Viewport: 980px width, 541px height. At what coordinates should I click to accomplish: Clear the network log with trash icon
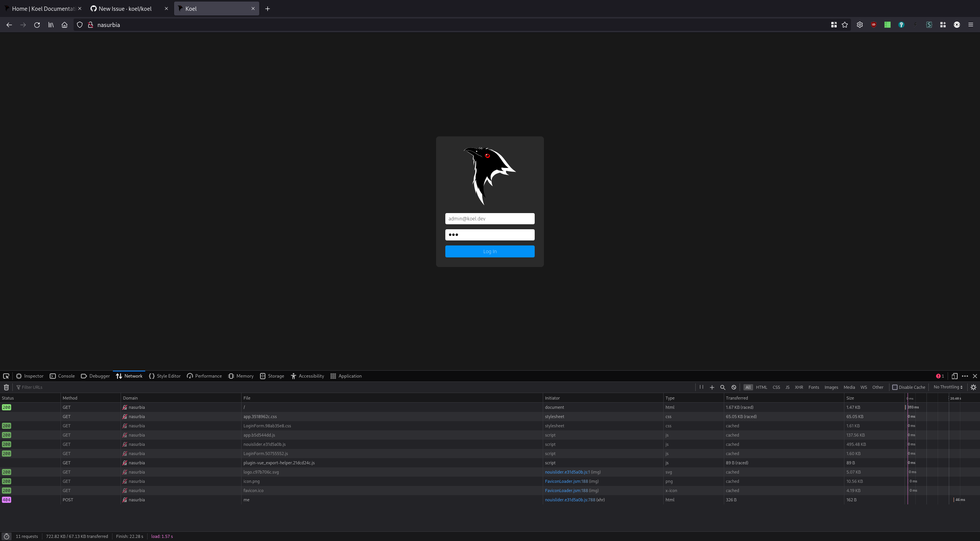pos(6,387)
